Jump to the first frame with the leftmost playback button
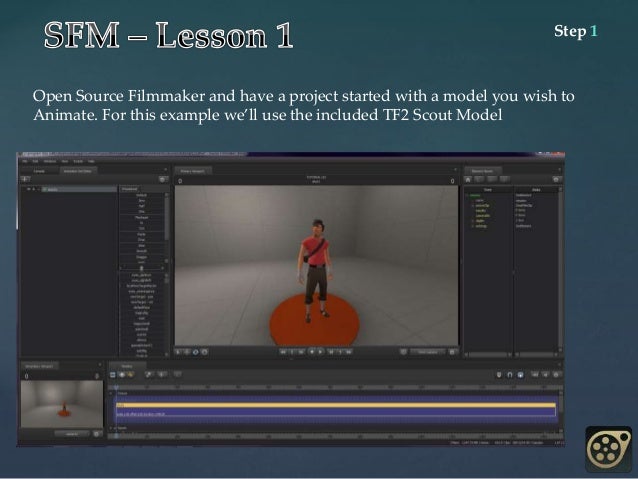The image size is (638, 479). tap(283, 352)
